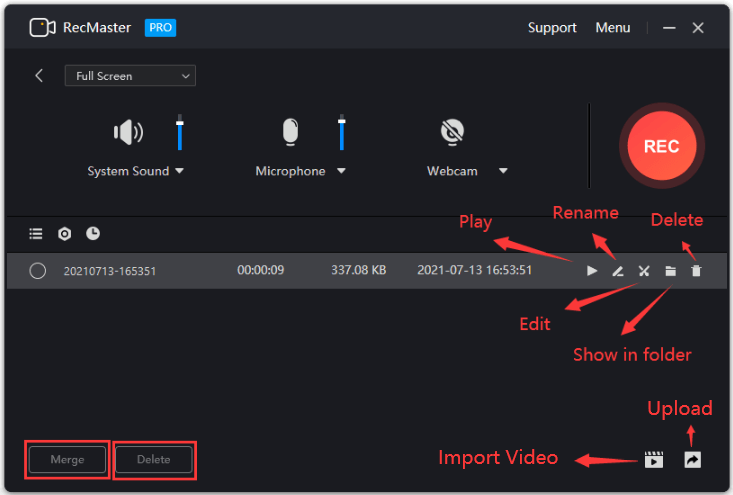Image resolution: width=733 pixels, height=495 pixels.
Task: Click the file size 337.08 KB
Action: (x=359, y=270)
